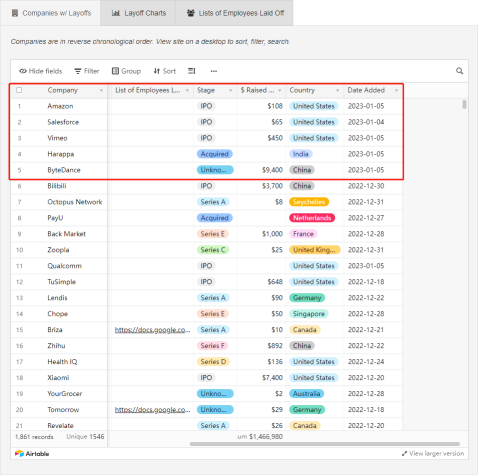
Task: Switch to the Layoff Charts tab
Action: [138, 13]
